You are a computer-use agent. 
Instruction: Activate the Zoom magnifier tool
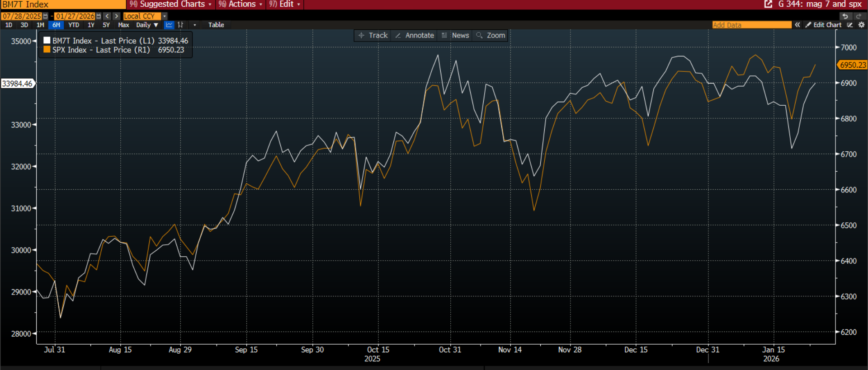click(491, 35)
